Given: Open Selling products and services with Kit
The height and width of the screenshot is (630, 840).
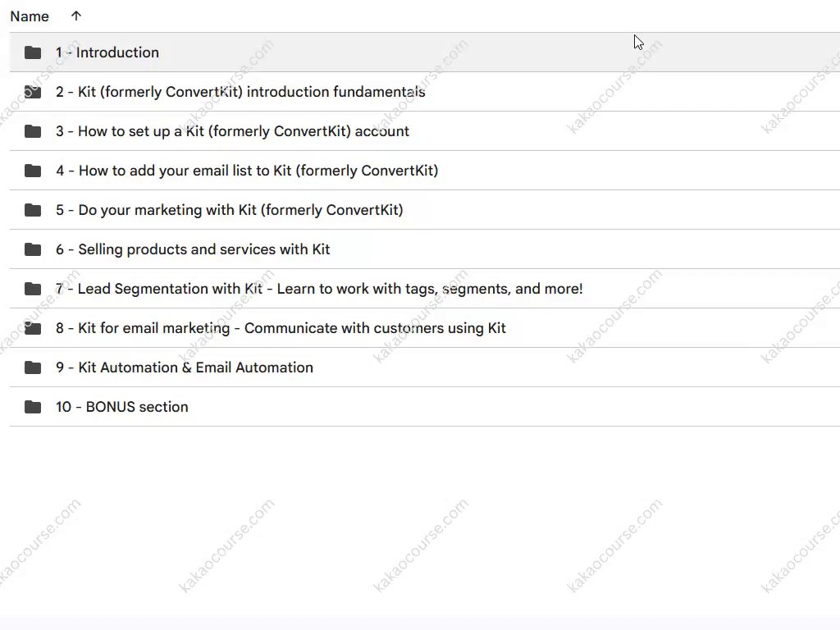Looking at the screenshot, I should coord(193,249).
